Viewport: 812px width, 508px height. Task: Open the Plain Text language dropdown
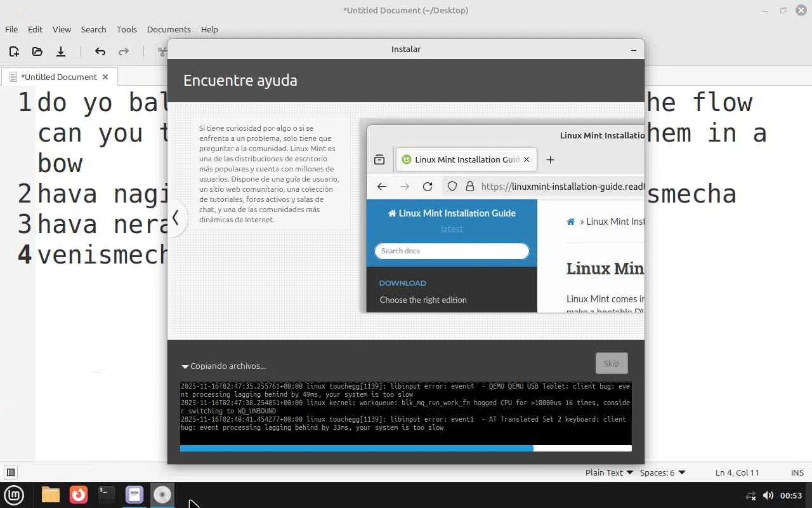[609, 472]
